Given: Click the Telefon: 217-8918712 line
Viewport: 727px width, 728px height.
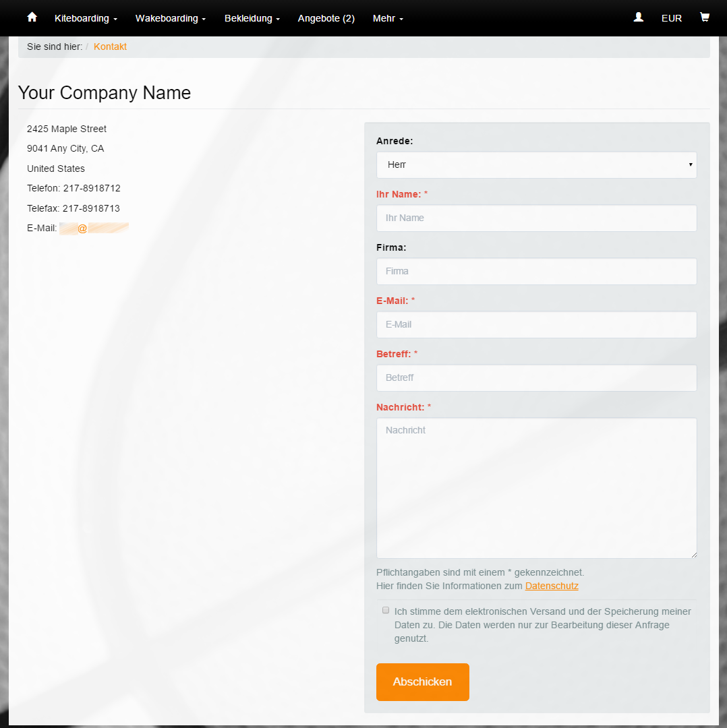Looking at the screenshot, I should [x=74, y=189].
